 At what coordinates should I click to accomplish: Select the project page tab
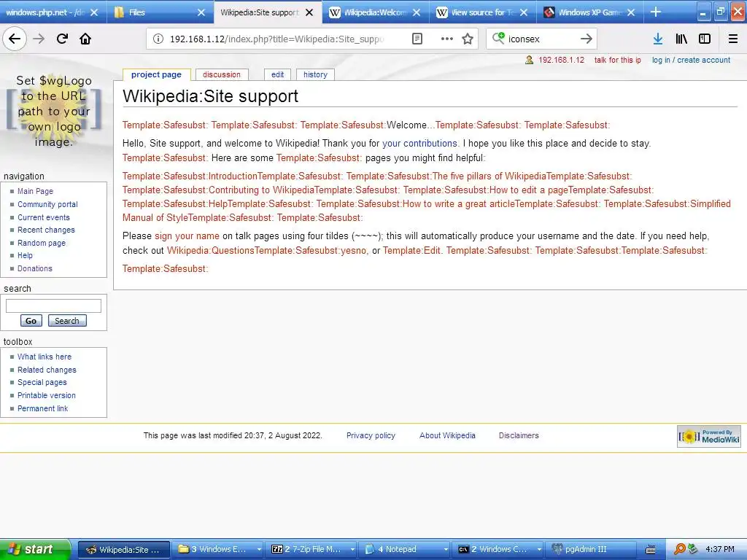tap(156, 75)
